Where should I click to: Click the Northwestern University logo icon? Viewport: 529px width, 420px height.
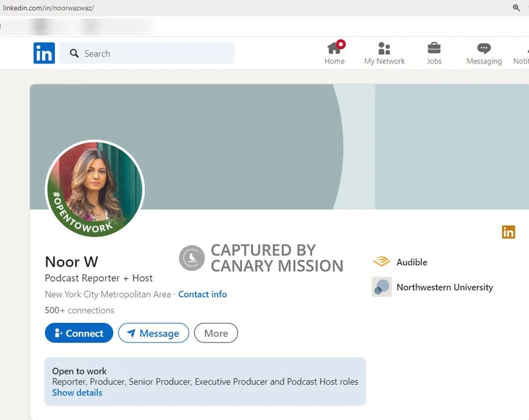[382, 287]
